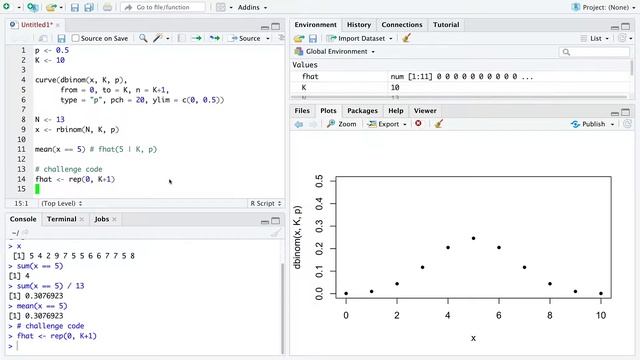Switch to the Help tab

396,111
